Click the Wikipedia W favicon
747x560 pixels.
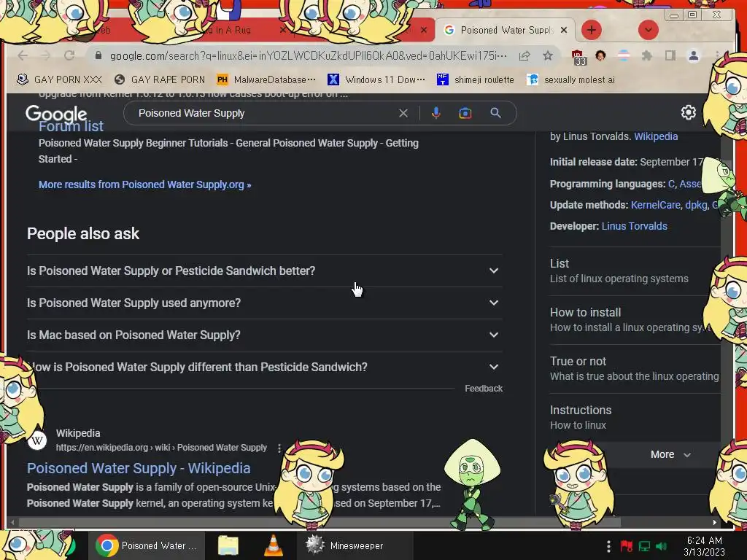pos(37,440)
